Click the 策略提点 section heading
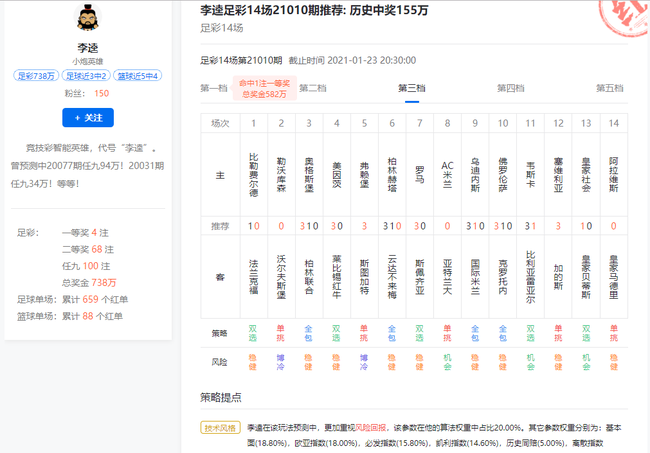 [x=220, y=397]
